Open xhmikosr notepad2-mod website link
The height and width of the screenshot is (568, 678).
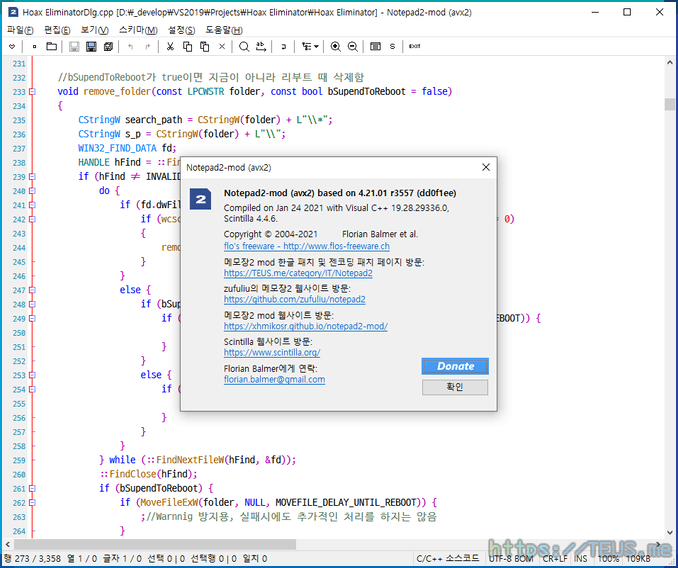tap(306, 326)
